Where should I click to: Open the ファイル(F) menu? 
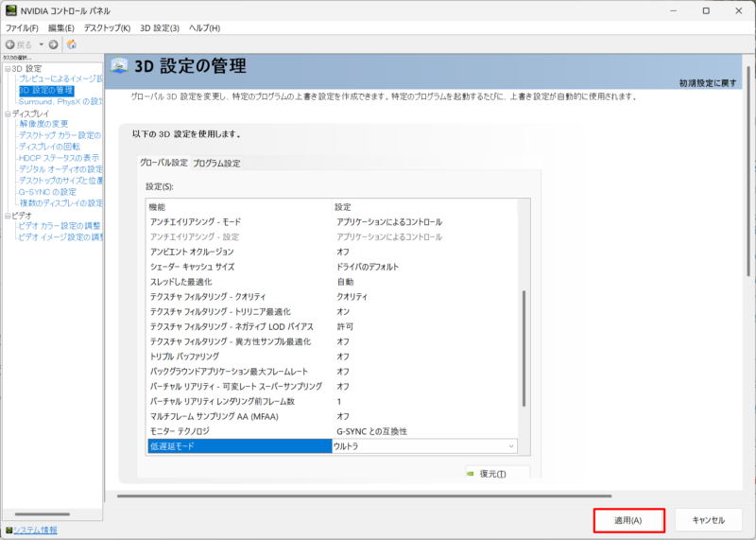pyautogui.click(x=22, y=28)
